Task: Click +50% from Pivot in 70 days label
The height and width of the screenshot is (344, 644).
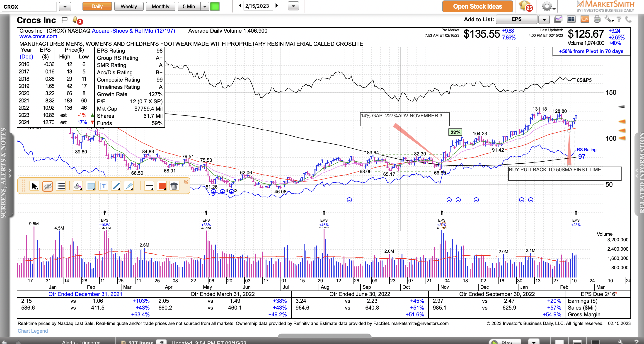Action: [x=591, y=51]
